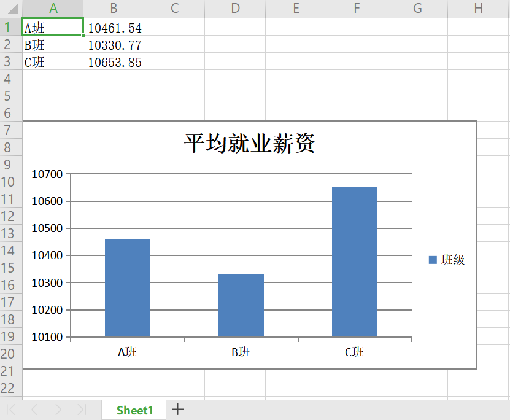Click empty cell E5 outside the chart
The width and height of the screenshot is (510, 420).
click(296, 96)
